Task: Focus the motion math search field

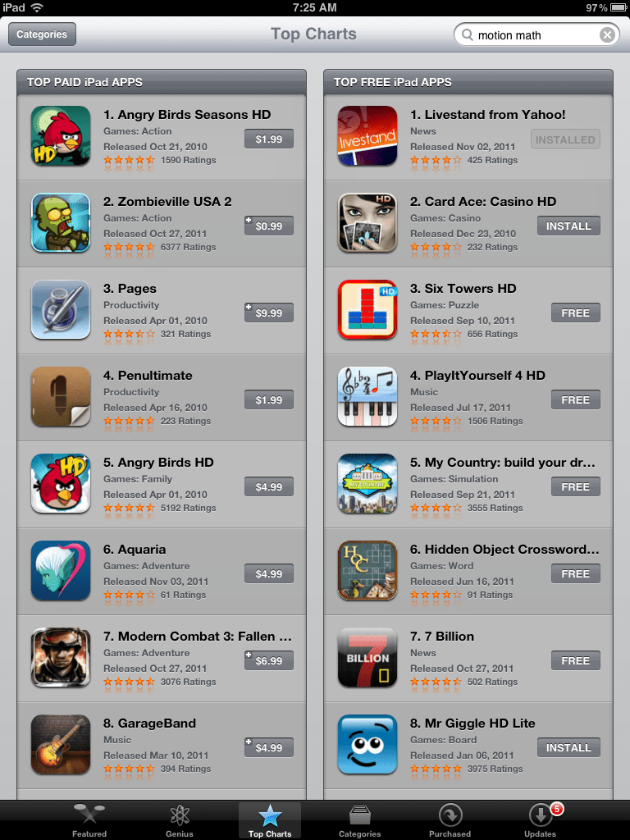Action: (531, 34)
